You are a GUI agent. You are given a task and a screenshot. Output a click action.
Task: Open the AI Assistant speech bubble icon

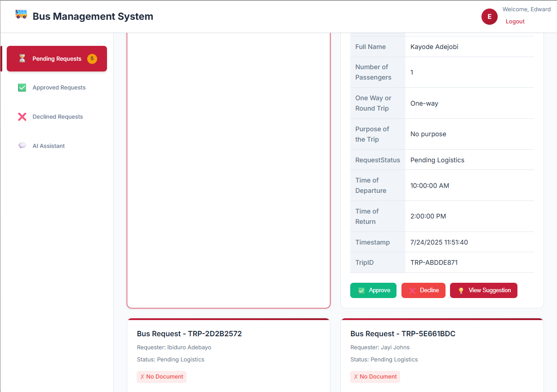[x=22, y=146]
